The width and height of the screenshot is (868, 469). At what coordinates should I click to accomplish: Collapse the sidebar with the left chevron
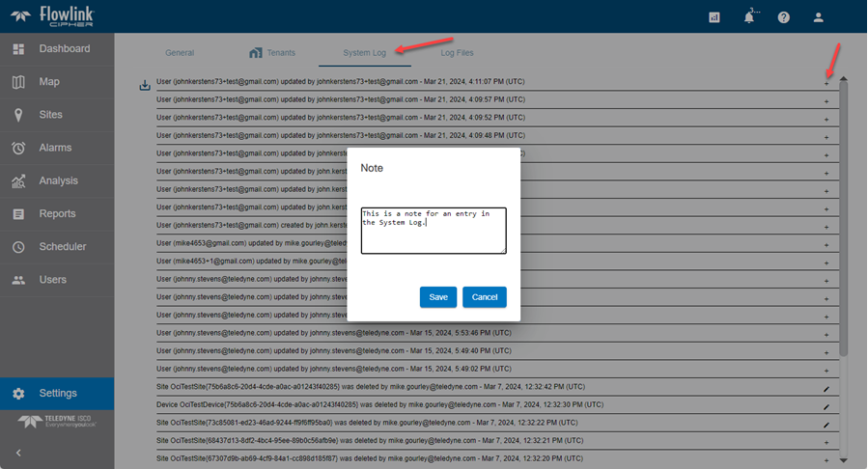pos(18,453)
